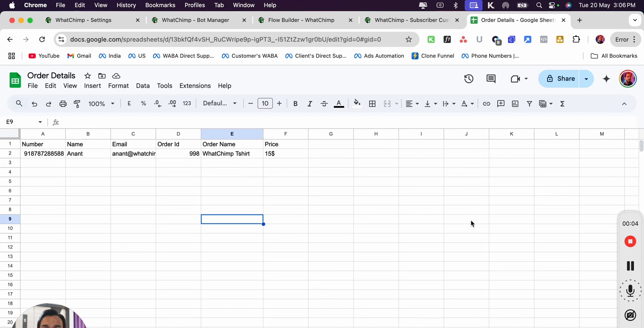Star the Order Details document

coord(88,76)
